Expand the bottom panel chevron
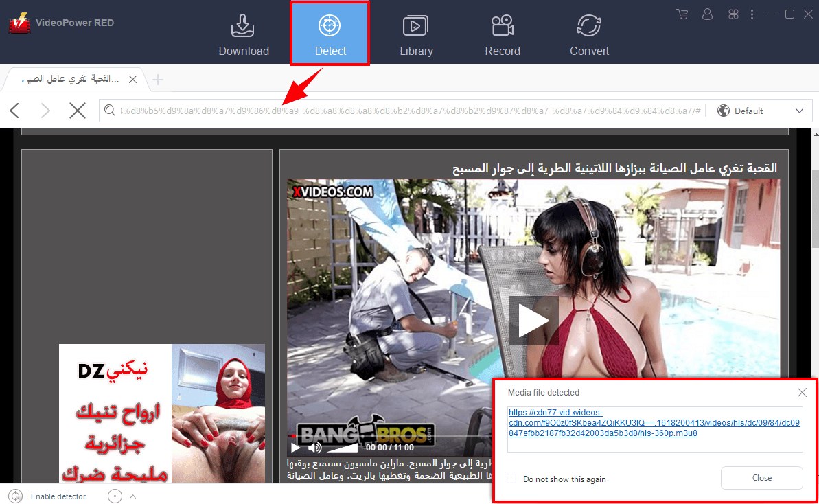The image size is (819, 504). pos(133,496)
